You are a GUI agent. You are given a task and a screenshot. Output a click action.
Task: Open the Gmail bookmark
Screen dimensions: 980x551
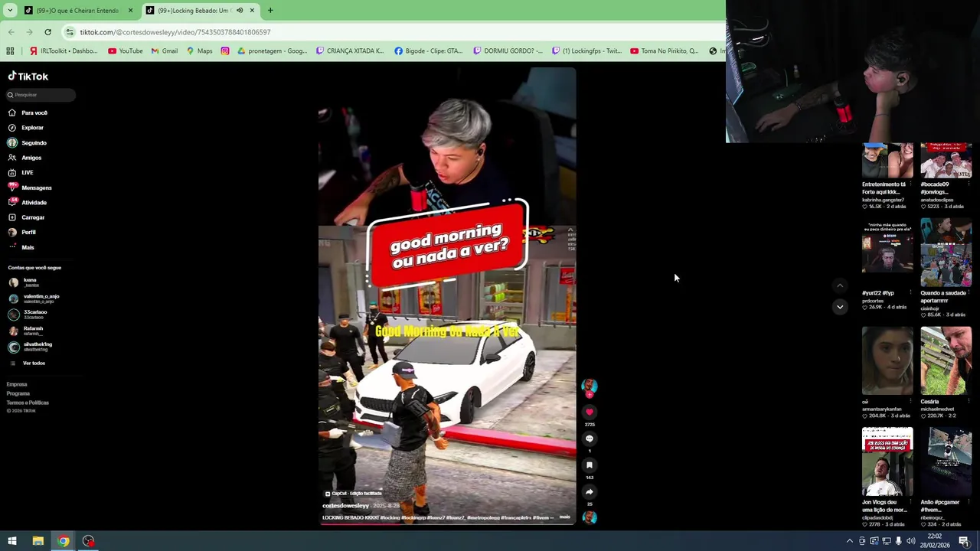click(x=164, y=51)
